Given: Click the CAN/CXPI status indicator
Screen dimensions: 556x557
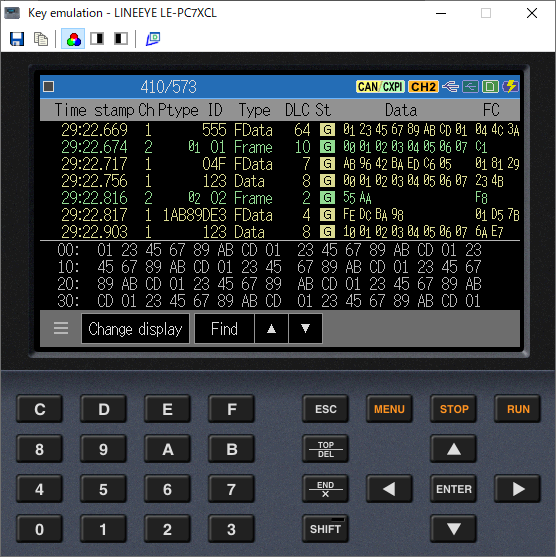Looking at the screenshot, I should coord(380,87).
